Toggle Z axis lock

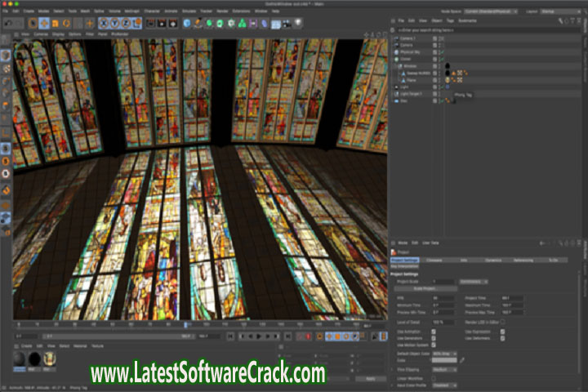point(126,23)
